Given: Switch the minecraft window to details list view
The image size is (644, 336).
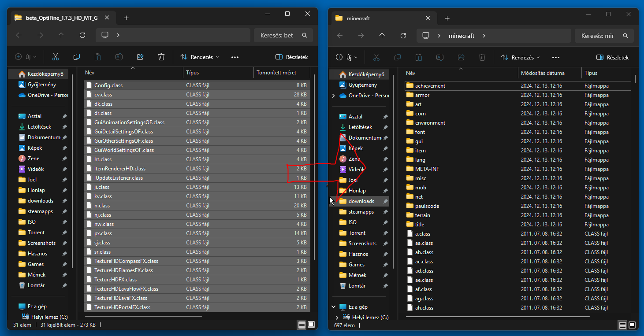Looking at the screenshot, I should [622, 325].
